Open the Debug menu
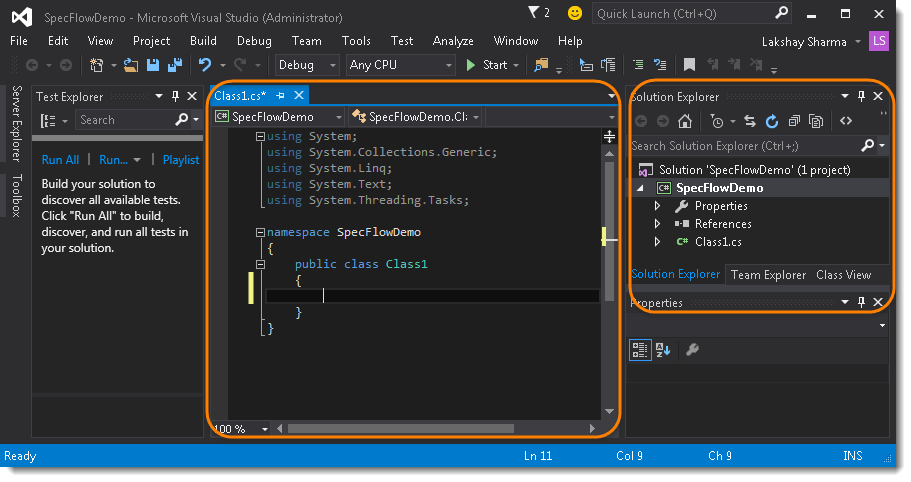Screen dimensions: 911x482 coord(254,41)
